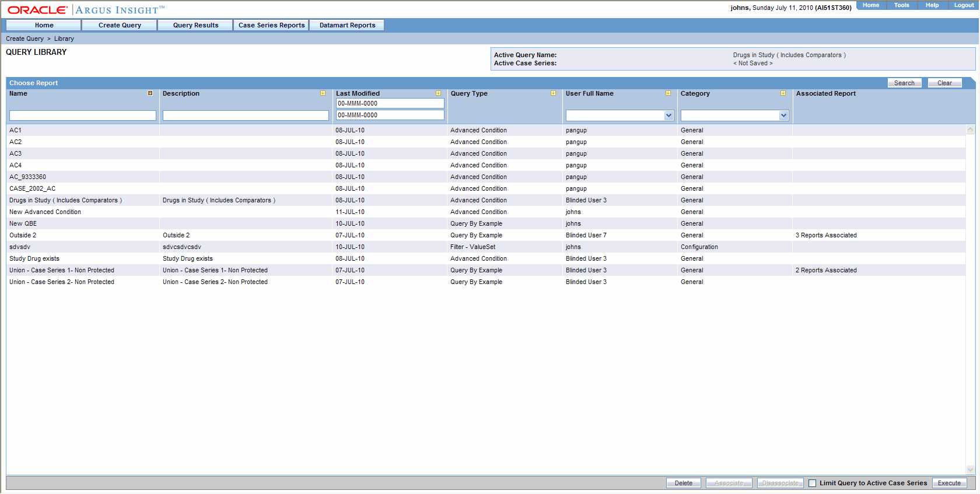Image resolution: width=980 pixels, height=494 pixels.
Task: Switch to the Query Results tab
Action: (195, 25)
